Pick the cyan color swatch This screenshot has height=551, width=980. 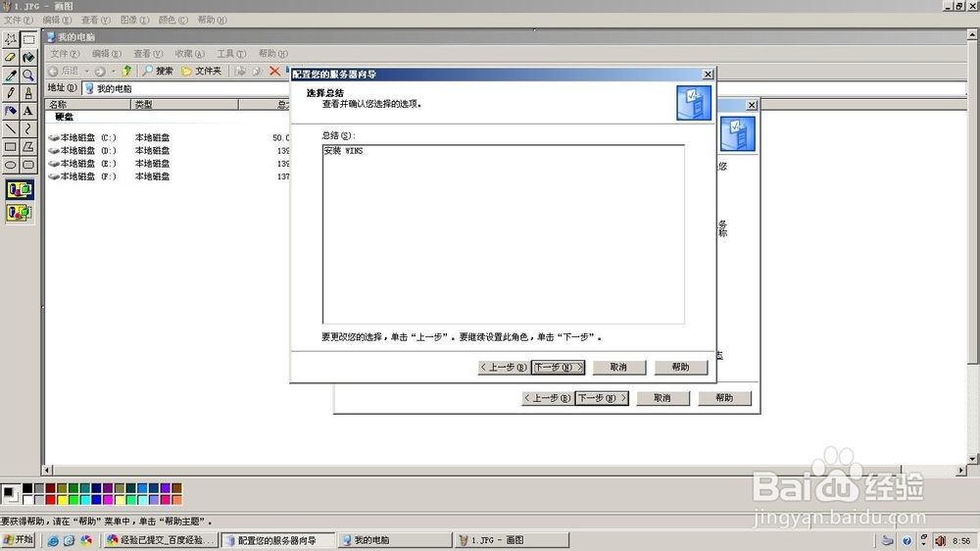pos(85,500)
